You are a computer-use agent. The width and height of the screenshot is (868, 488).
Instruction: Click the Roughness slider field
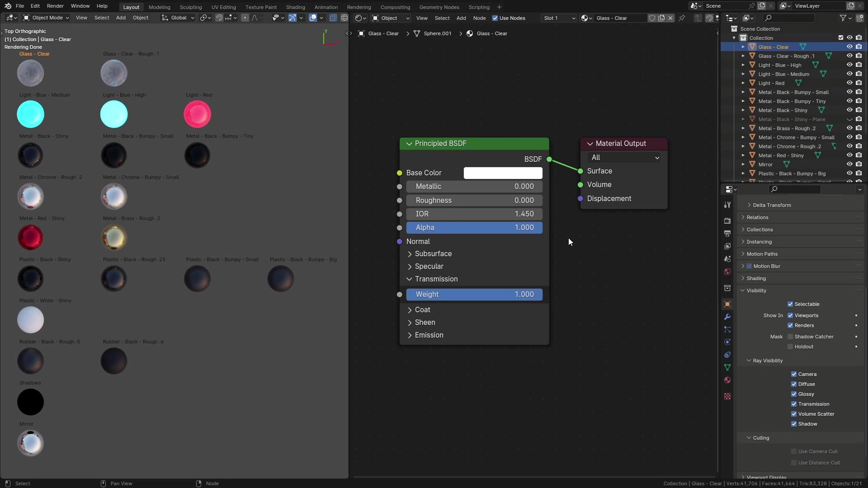tap(474, 200)
